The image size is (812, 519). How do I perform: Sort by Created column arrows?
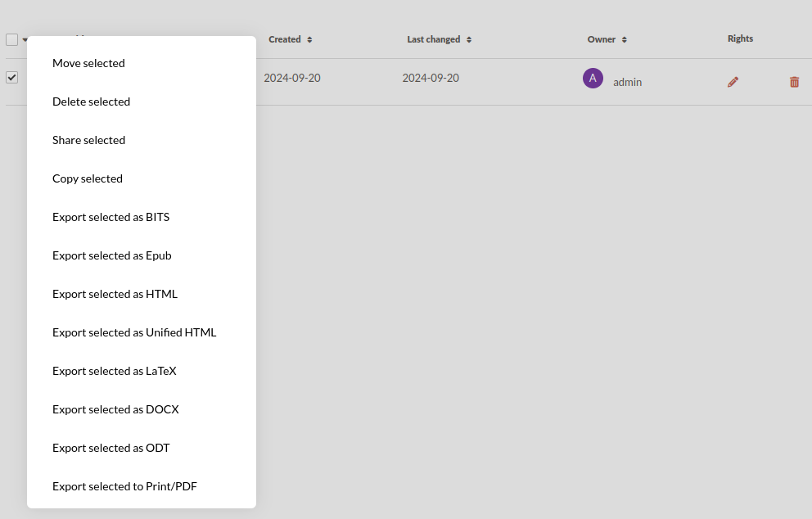[309, 39]
